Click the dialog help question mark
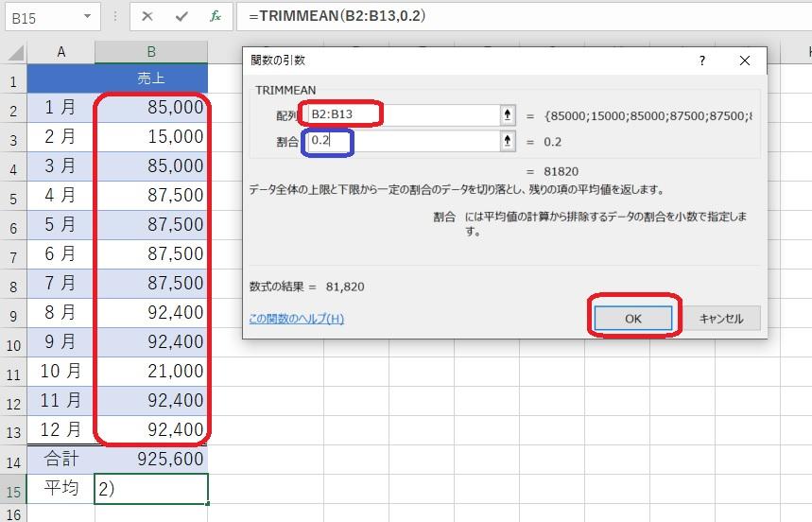The height and width of the screenshot is (522, 812). pos(701,61)
